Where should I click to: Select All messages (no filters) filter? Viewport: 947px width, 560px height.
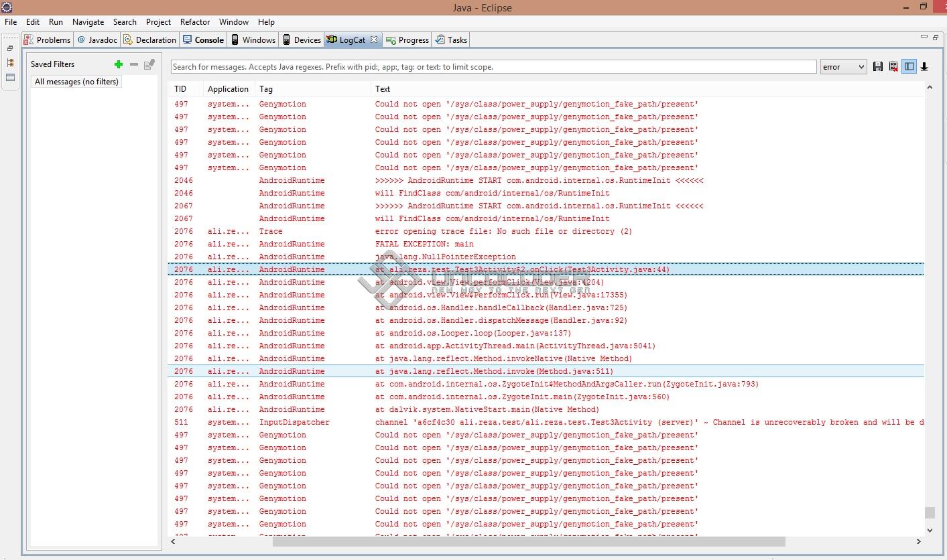[x=76, y=82]
